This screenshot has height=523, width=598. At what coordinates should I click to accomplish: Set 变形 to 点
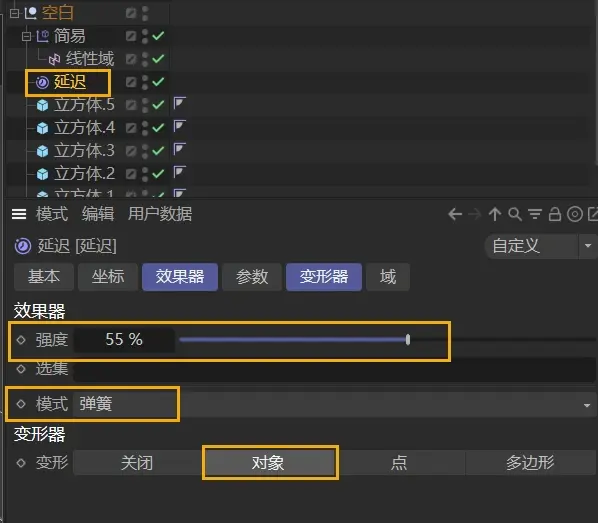(x=399, y=463)
